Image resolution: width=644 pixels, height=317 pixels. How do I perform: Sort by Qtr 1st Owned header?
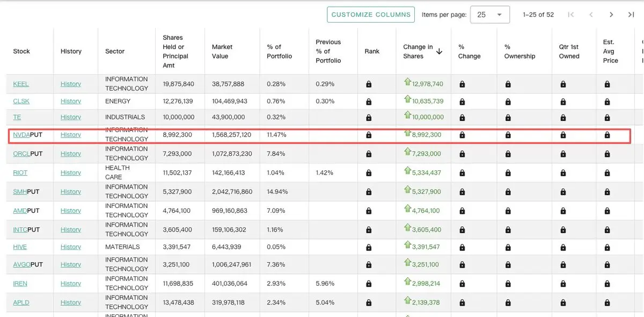[x=569, y=52]
